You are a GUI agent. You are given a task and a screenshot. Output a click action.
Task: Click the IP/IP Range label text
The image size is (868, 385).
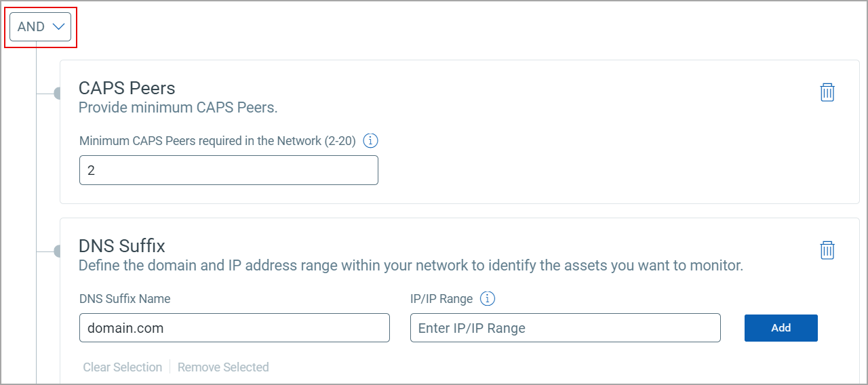click(x=441, y=298)
